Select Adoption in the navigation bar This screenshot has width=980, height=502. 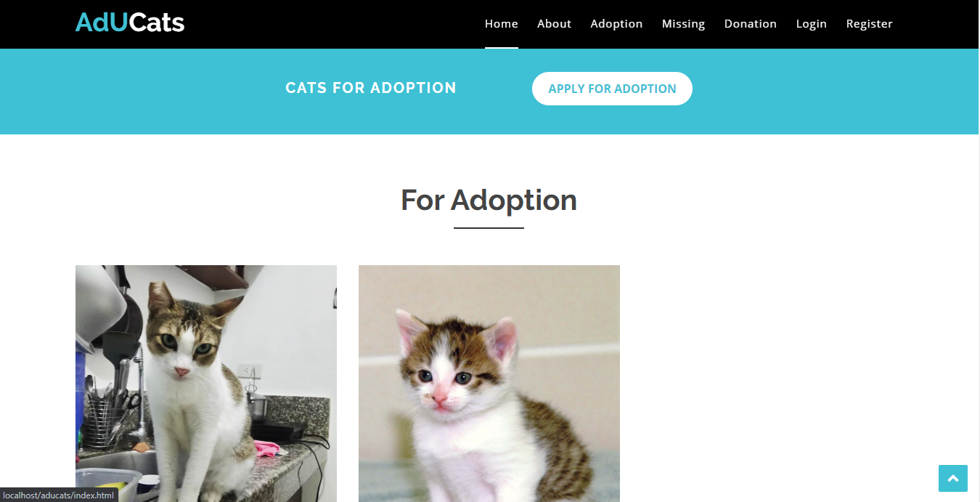(x=616, y=23)
